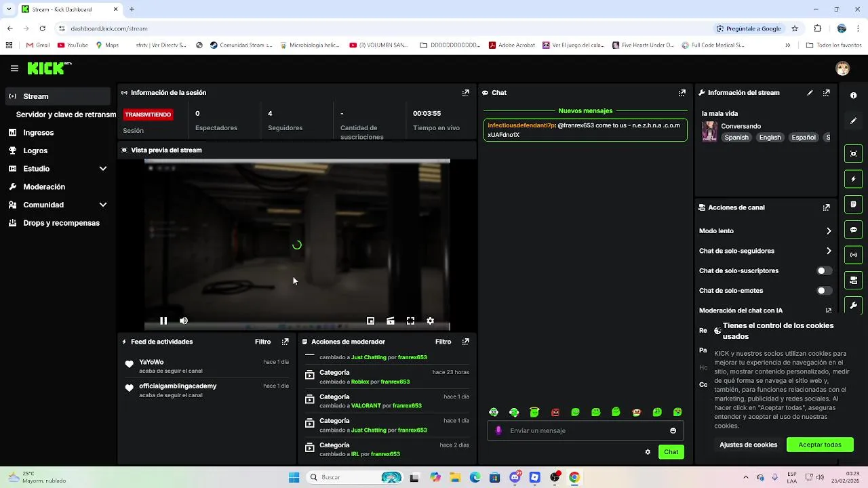Open Discord from the taskbar
The width and height of the screenshot is (868, 488).
515,477
